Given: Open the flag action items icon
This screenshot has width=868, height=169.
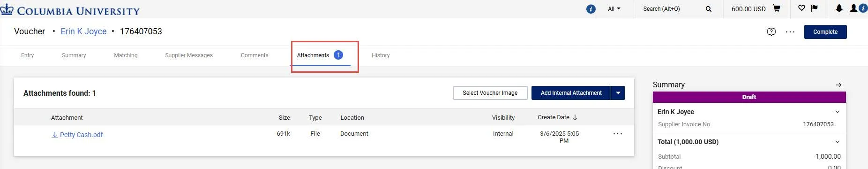Looking at the screenshot, I should [814, 8].
